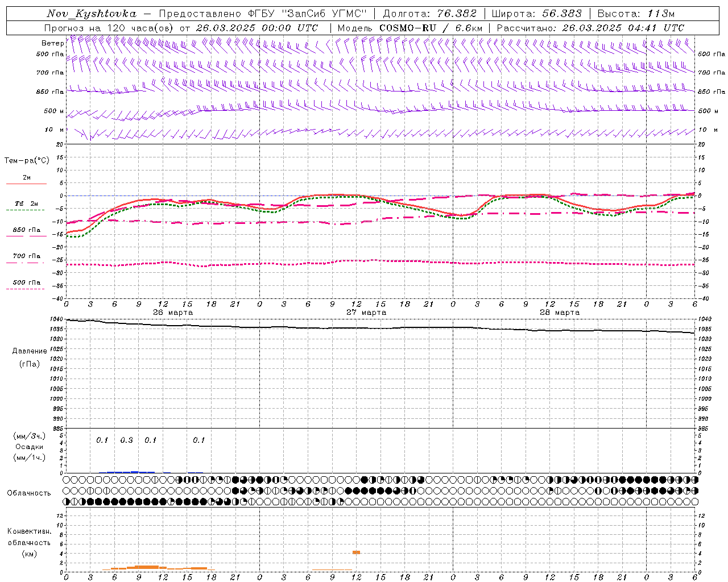Click the 26 марта date label
This screenshot has height=582, width=728.
tap(173, 313)
